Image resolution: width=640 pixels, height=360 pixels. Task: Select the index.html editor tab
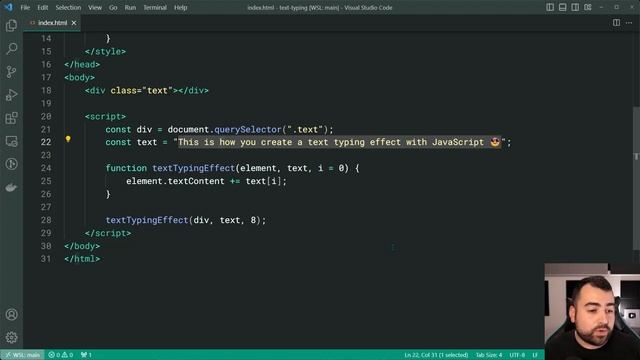tap(52, 23)
